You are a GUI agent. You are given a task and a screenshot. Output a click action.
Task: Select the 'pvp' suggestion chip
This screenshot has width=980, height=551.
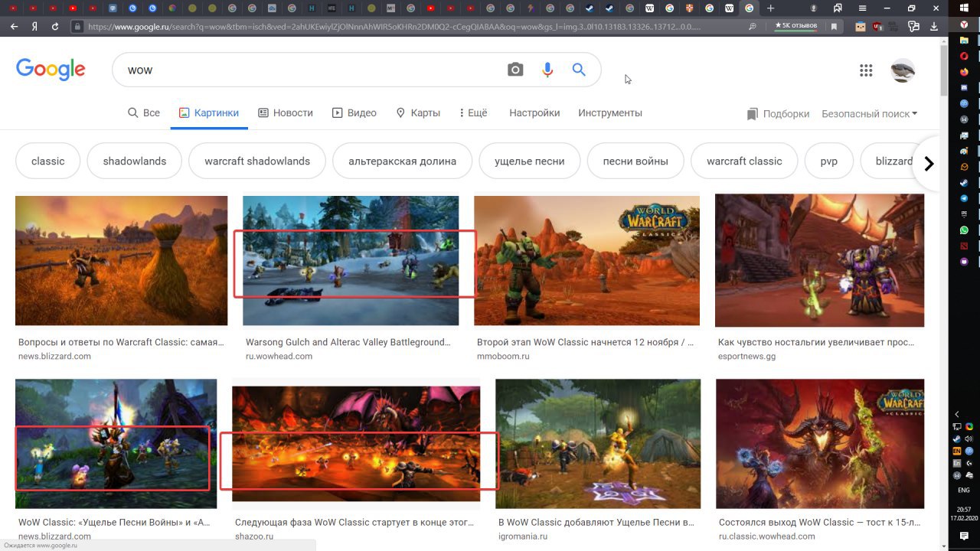[829, 161]
